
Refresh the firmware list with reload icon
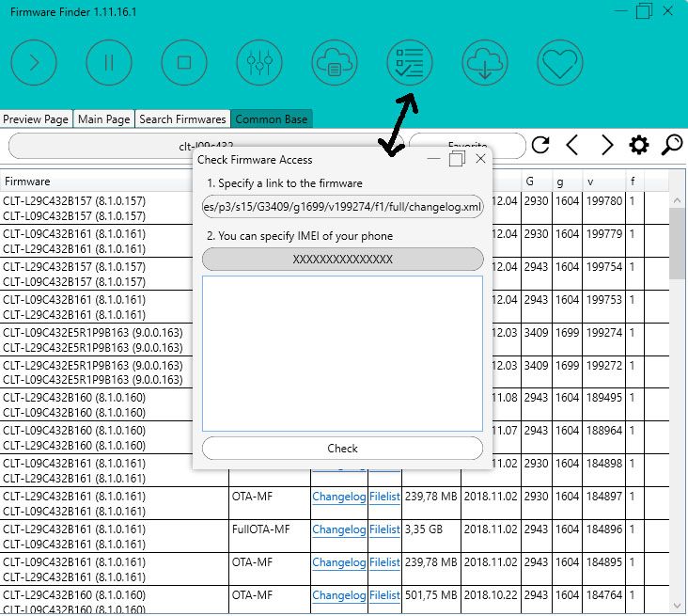540,145
